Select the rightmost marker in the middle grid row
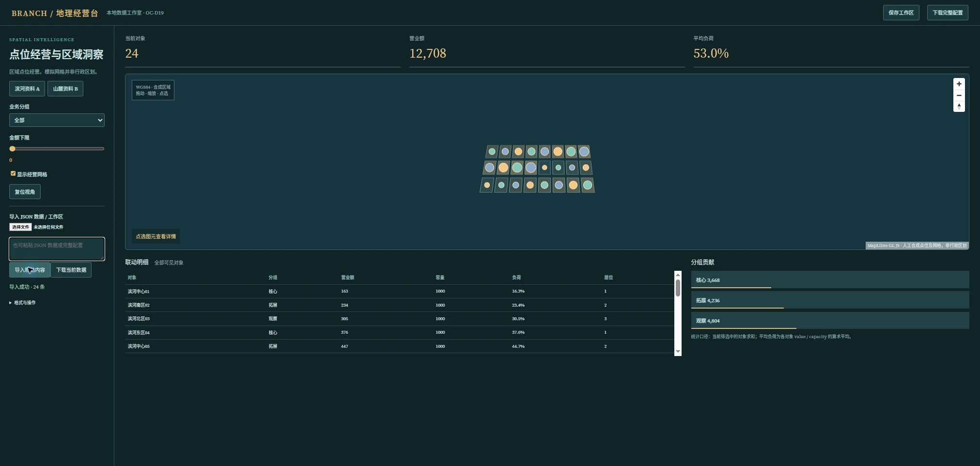The width and height of the screenshot is (980, 466). [586, 168]
